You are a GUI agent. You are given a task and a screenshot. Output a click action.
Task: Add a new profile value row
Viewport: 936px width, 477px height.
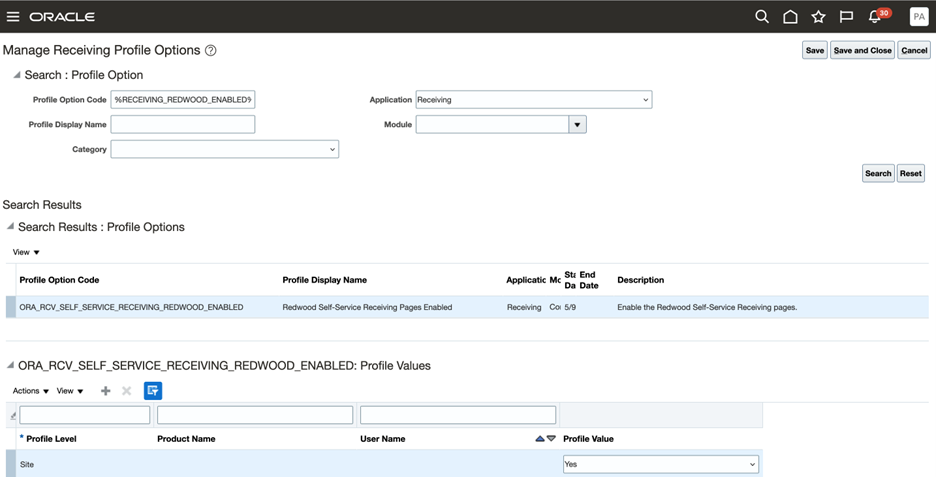click(106, 391)
